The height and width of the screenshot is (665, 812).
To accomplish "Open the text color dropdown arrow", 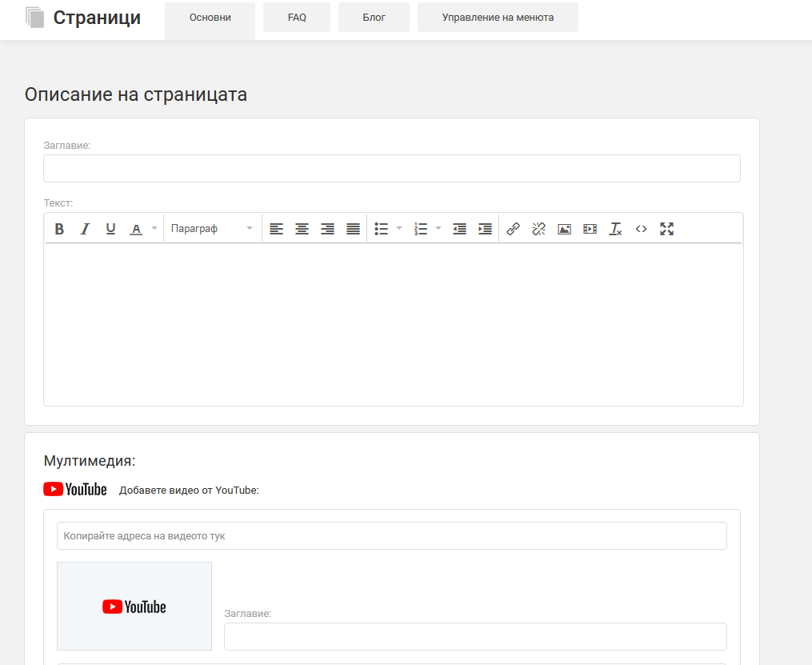I will tap(154, 228).
